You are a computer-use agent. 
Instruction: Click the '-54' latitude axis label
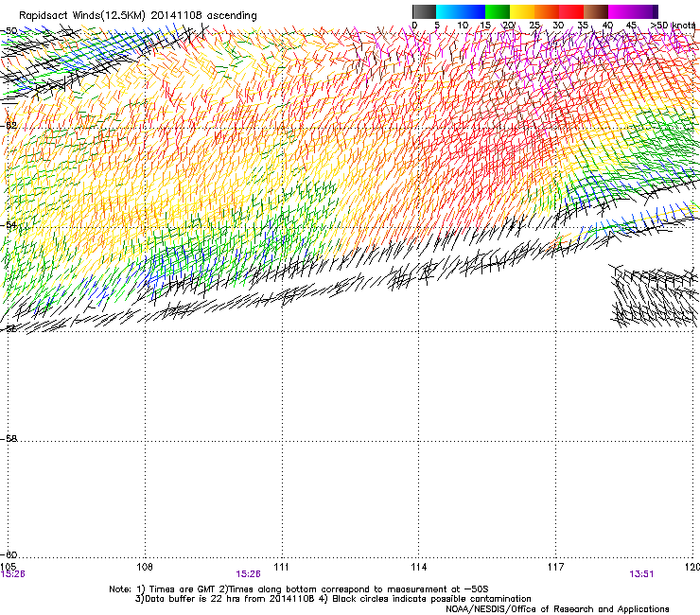[x=9, y=224]
